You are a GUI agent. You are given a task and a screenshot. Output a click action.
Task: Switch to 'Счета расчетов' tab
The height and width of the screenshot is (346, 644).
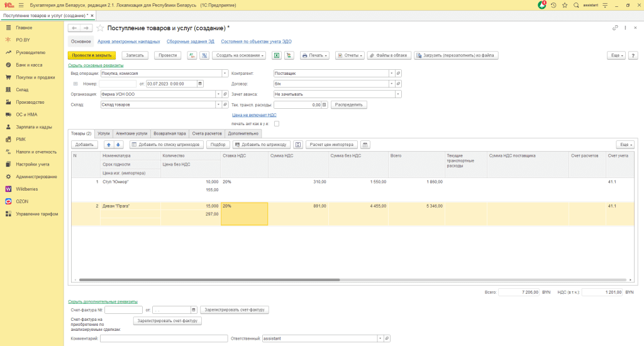point(207,133)
